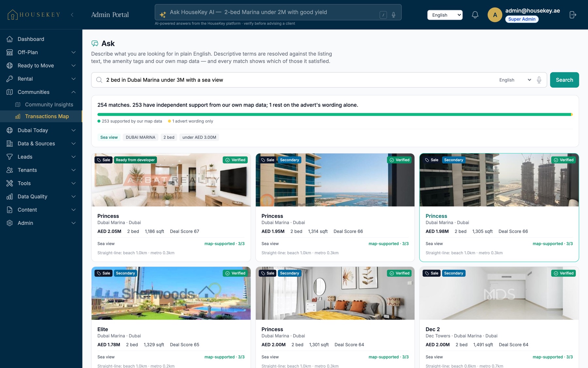The height and width of the screenshot is (368, 588).
Task: Click the Admin gear icon
Action: click(x=10, y=223)
